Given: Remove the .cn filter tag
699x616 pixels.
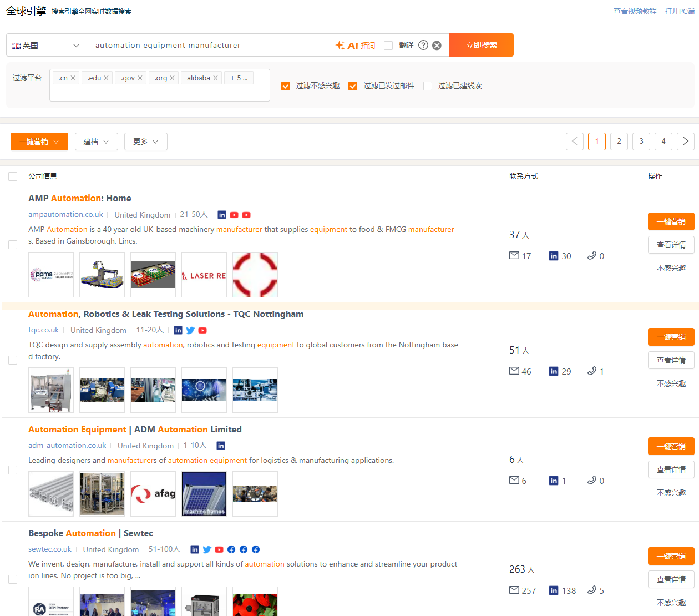Looking at the screenshot, I should [x=73, y=78].
